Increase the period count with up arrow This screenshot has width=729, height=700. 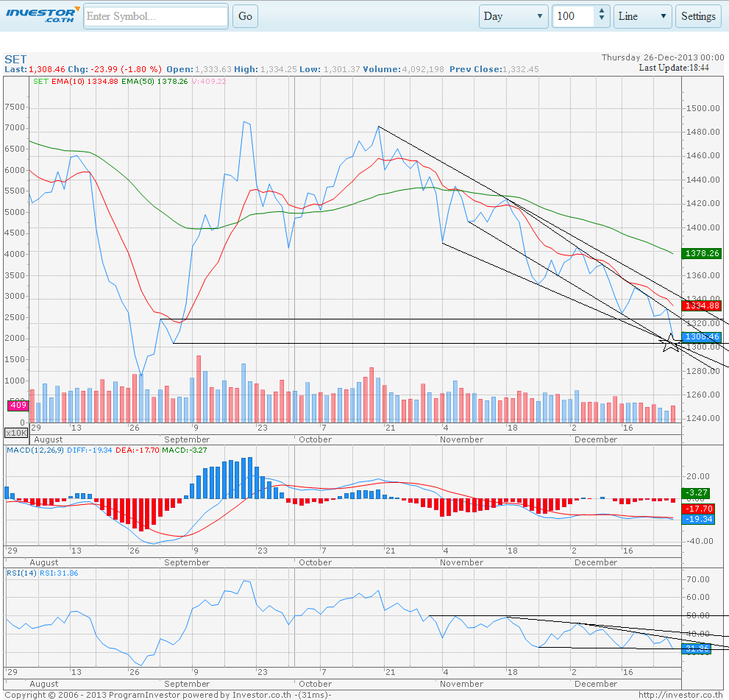coord(602,12)
